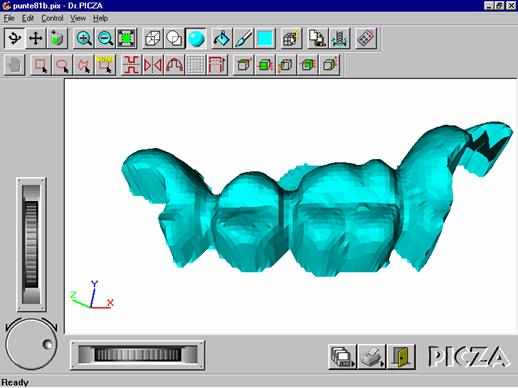Click the fit-to-screen icon
Viewport: 518px width, 388px height.
pos(126,38)
